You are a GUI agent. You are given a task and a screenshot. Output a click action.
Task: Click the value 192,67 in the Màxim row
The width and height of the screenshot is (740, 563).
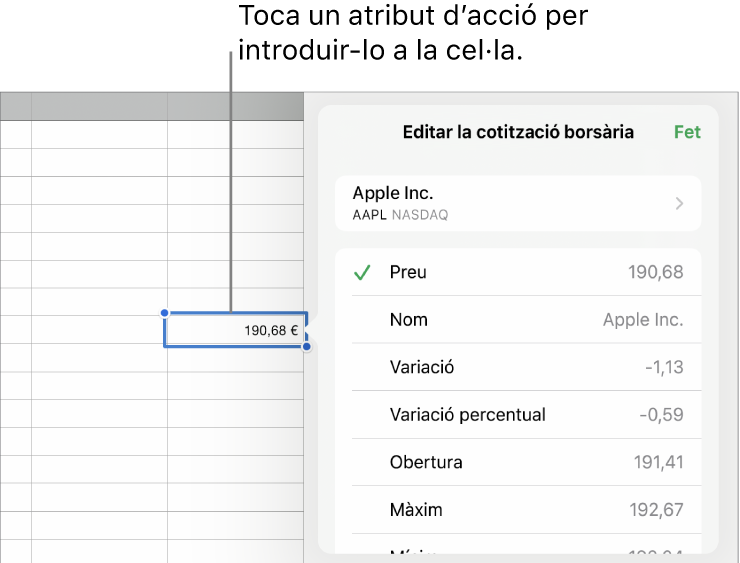(656, 510)
